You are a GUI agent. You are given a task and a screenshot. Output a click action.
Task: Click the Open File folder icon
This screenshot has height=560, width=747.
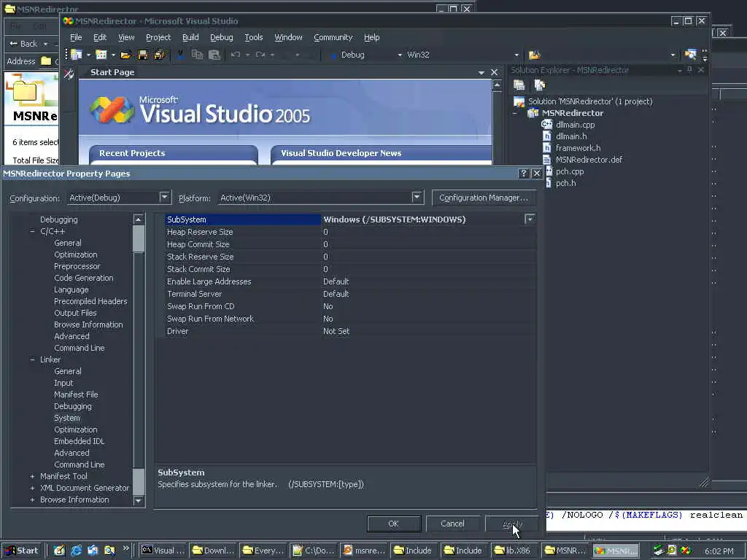click(125, 55)
